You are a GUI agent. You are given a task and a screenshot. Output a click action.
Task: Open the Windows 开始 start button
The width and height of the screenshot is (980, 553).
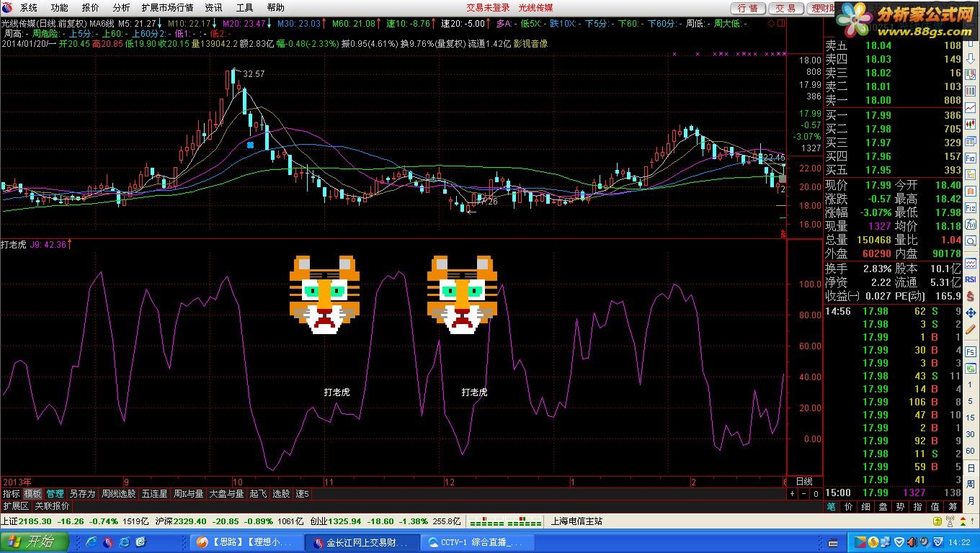[x=35, y=541]
